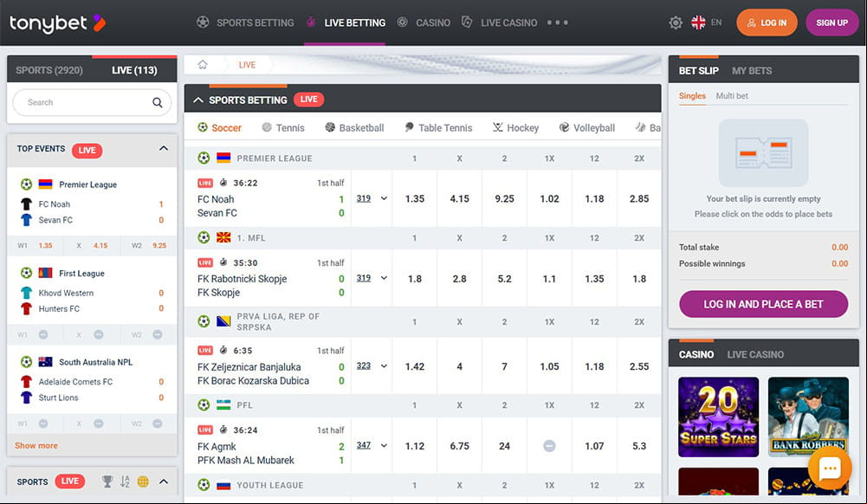Click the SIGN UP button
The height and width of the screenshot is (504, 867).
(831, 23)
